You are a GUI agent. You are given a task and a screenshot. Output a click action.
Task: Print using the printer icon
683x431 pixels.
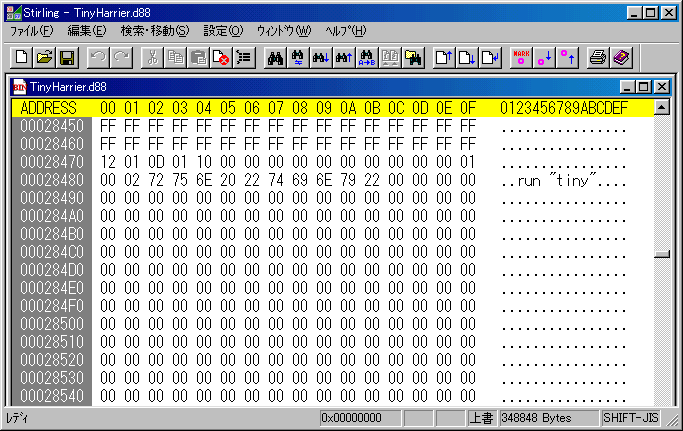coord(598,58)
